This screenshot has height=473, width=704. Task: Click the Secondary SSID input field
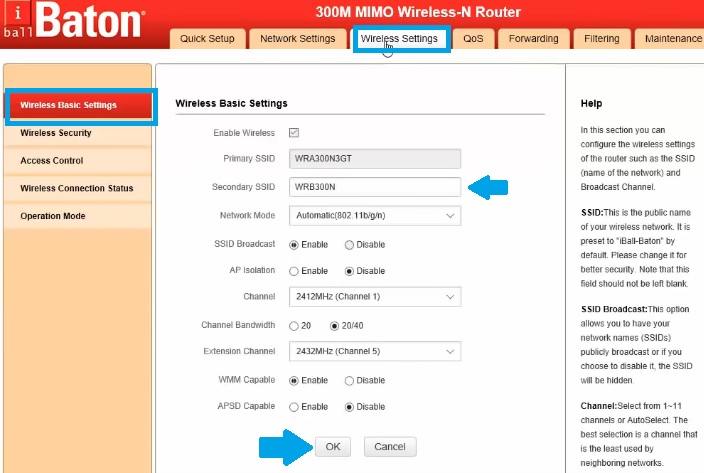(x=374, y=187)
